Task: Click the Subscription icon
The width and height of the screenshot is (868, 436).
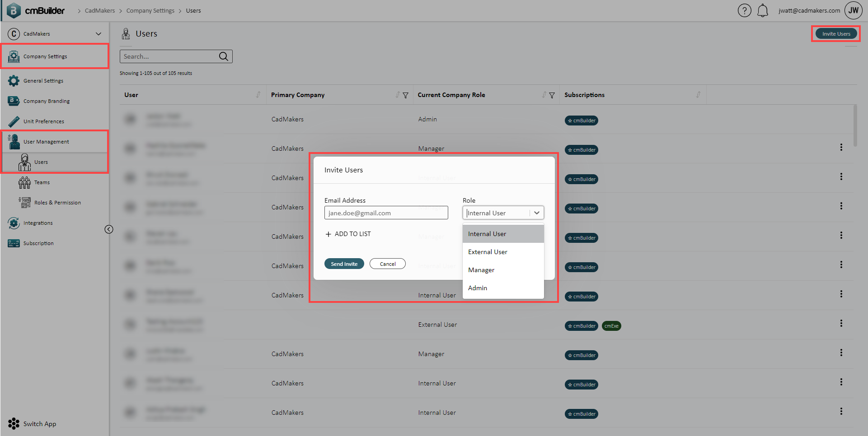Action: point(14,243)
